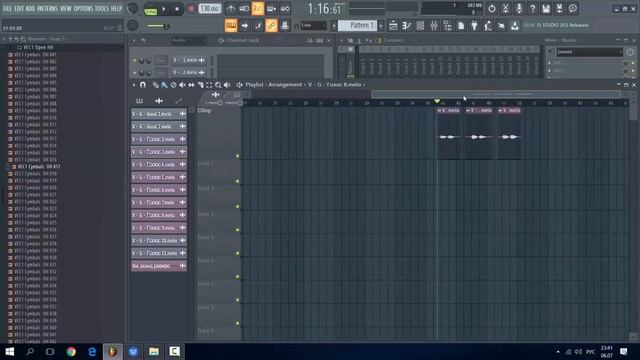This screenshot has width=640, height=360.
Task: Open the OPTIONS menu
Action: [x=84, y=8]
